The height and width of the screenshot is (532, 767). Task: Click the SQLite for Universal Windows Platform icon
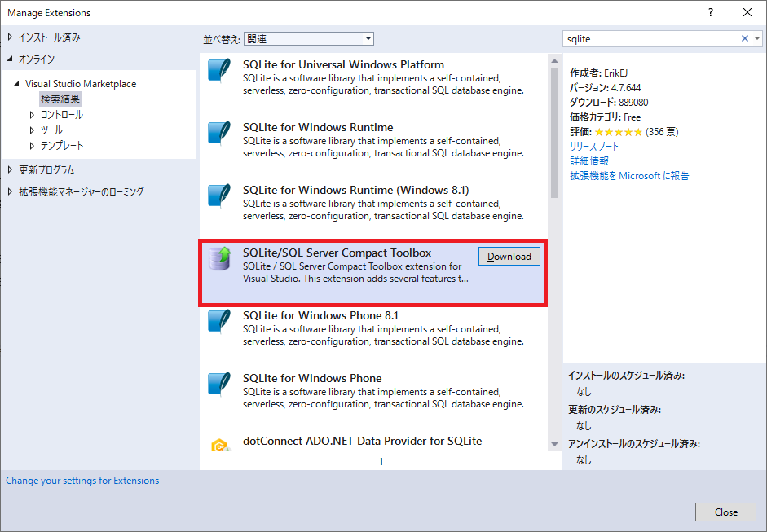point(218,70)
